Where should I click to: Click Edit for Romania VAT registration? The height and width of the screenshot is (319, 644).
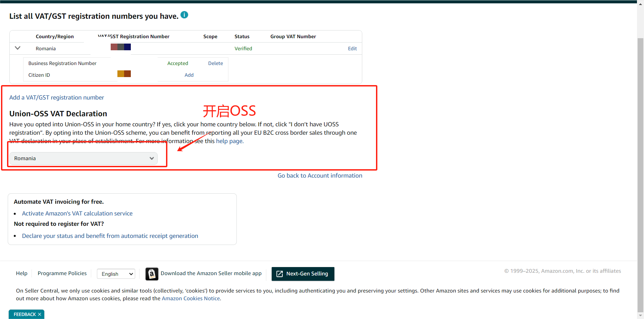point(352,49)
